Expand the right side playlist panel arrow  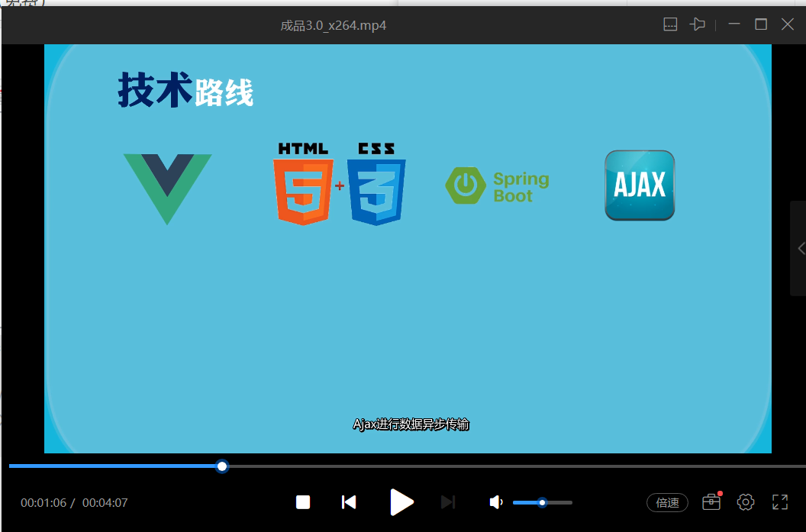(800, 248)
